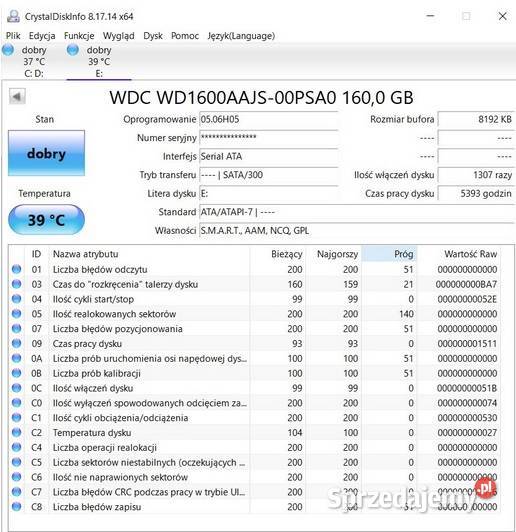Viewport: 516px width, 532px height.
Task: Click status dot for attribute C2
Action: (x=16, y=433)
